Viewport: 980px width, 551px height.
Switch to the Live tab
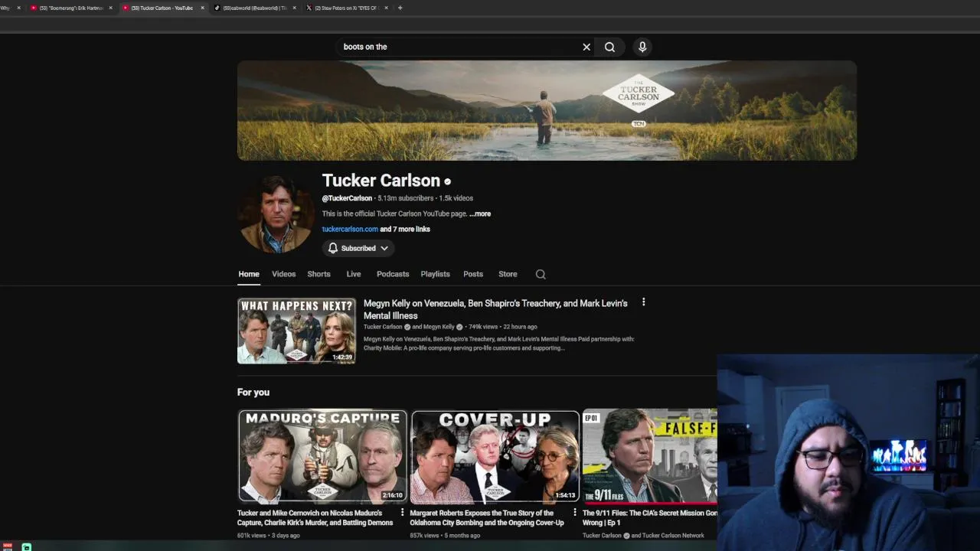pyautogui.click(x=354, y=274)
